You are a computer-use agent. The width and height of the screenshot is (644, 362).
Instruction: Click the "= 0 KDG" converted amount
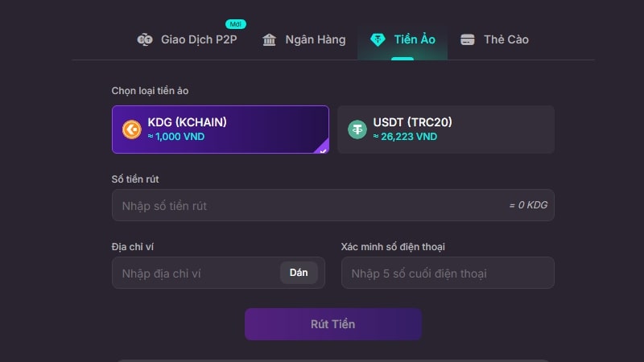click(527, 206)
